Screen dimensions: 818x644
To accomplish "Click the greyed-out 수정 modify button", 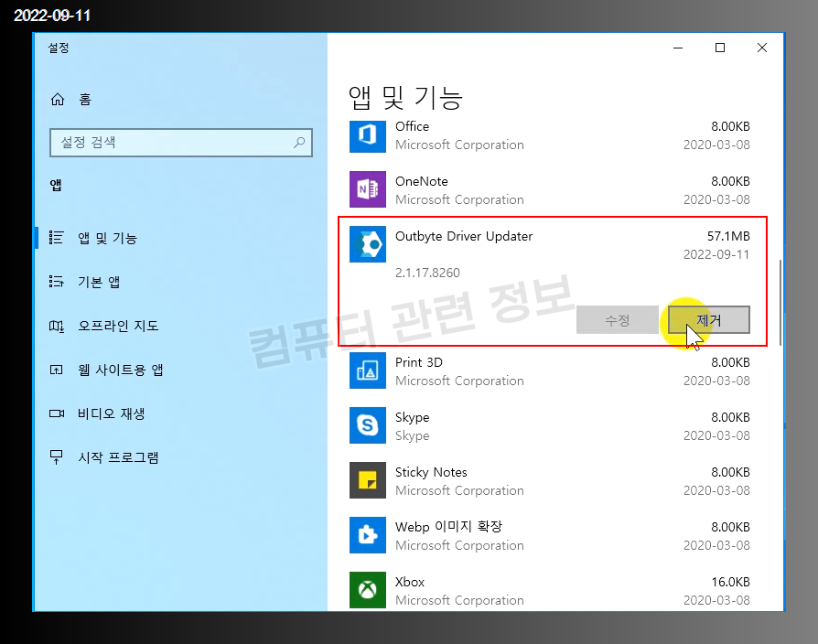I will [x=618, y=319].
